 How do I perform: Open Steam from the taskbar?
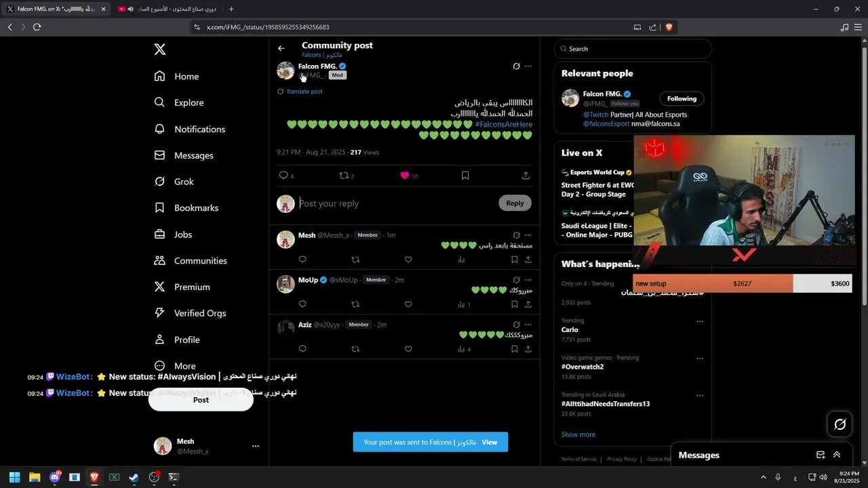pyautogui.click(x=134, y=477)
